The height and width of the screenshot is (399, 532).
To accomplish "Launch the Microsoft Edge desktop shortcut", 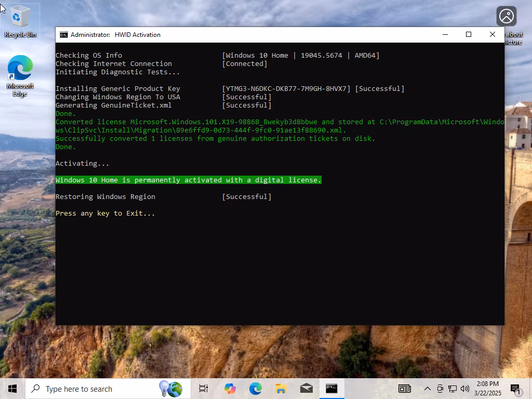I will [x=20, y=76].
